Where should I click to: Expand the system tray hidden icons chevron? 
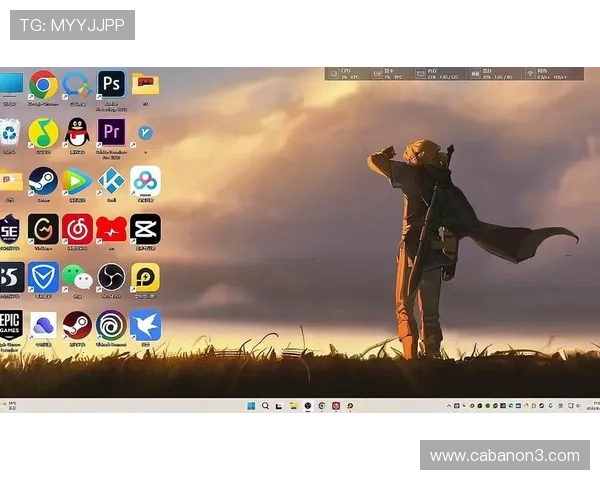pyautogui.click(x=450, y=406)
